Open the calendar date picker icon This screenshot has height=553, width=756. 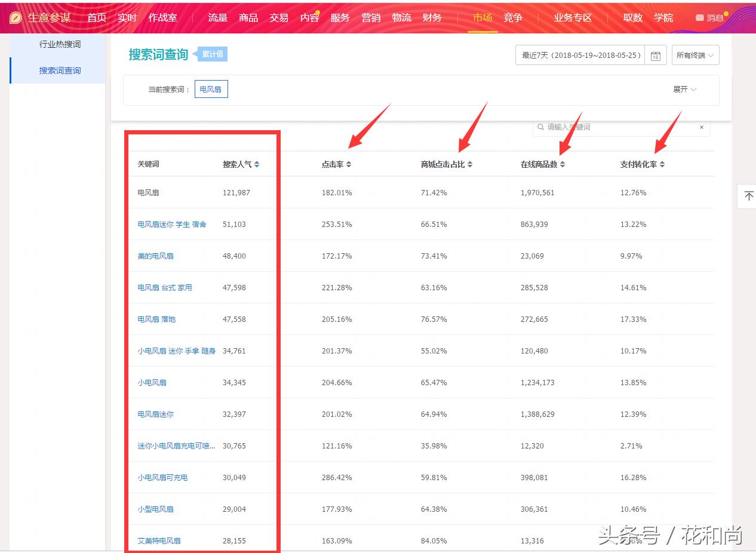(655, 55)
